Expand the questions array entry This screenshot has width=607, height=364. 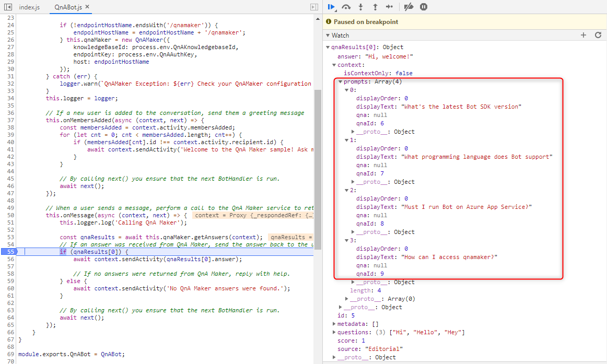pyautogui.click(x=334, y=332)
